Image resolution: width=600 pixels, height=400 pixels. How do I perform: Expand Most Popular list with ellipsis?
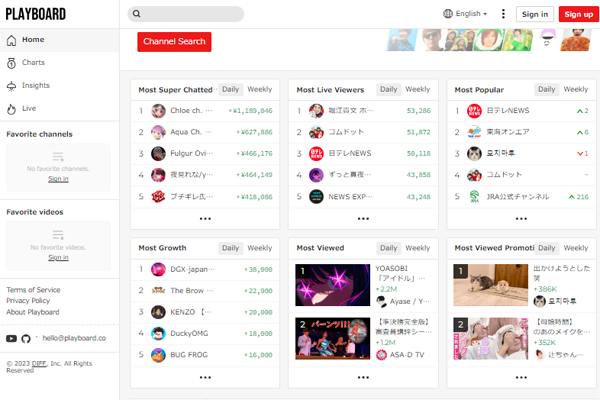click(x=521, y=218)
